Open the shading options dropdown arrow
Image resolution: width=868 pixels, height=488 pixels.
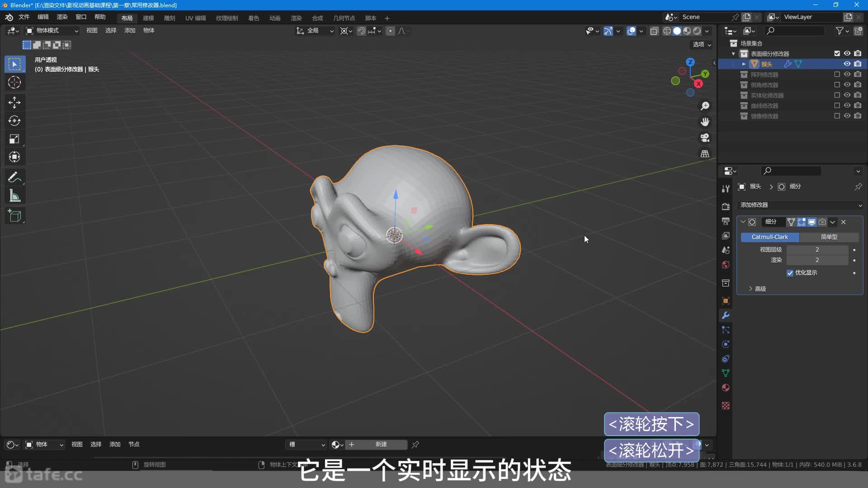tap(707, 31)
